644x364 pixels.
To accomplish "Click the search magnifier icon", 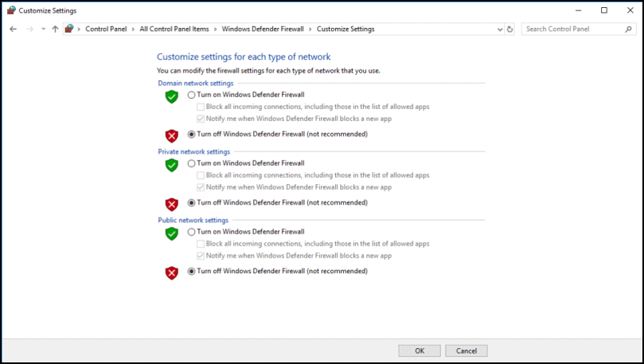I will (x=628, y=29).
